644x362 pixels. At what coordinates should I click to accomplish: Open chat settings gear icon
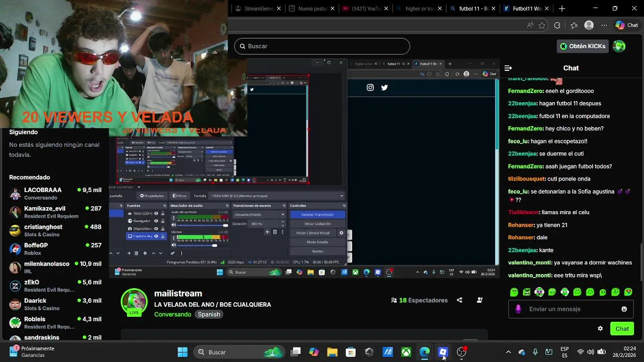pos(600,329)
